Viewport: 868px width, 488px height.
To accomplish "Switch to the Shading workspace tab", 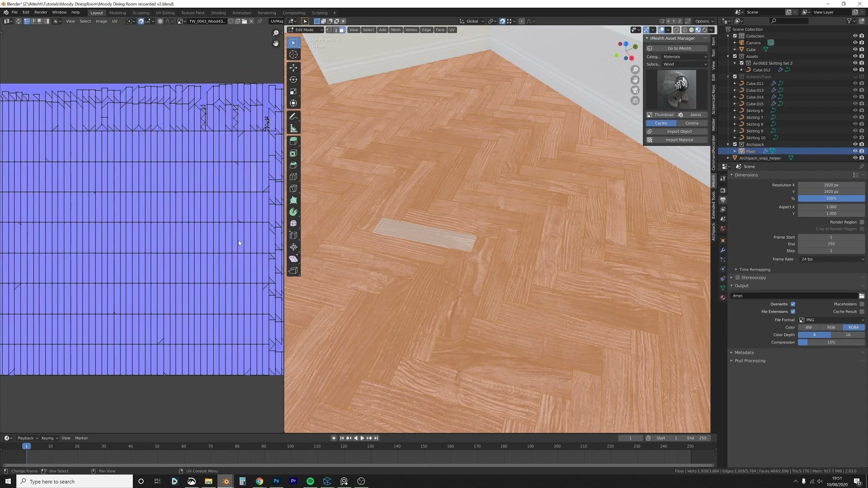I will pos(218,13).
